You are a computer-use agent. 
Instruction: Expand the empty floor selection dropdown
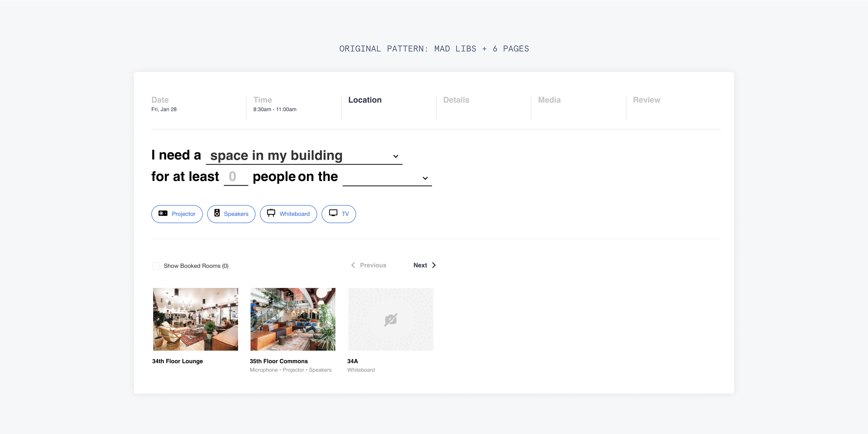387,178
